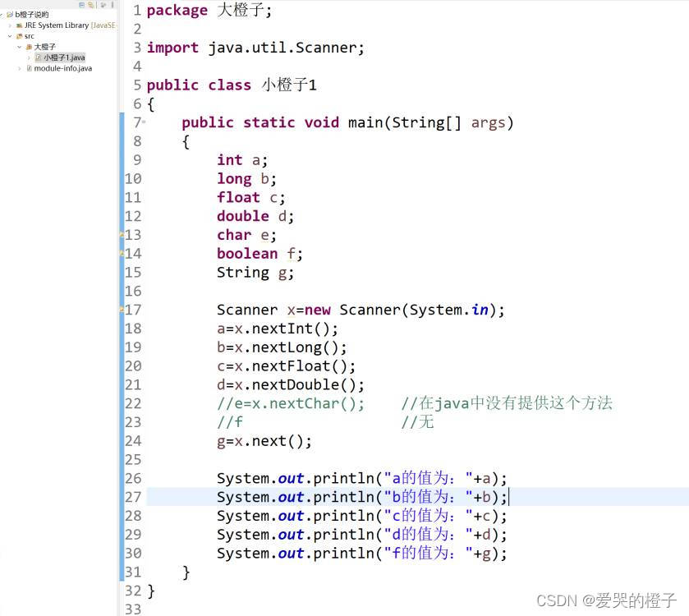689x616 pixels.
Task: Click the '//无' comment on line 23
Action: click(417, 422)
